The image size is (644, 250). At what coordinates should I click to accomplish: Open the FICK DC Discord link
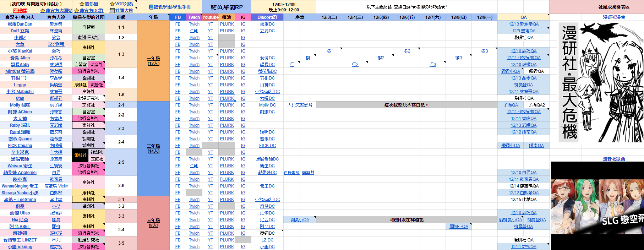[x=267, y=146]
